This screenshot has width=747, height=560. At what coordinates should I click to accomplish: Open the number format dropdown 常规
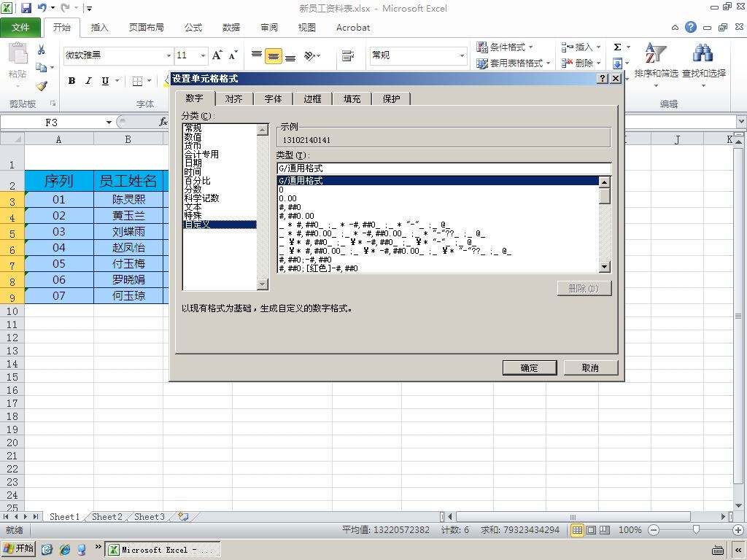click(462, 55)
